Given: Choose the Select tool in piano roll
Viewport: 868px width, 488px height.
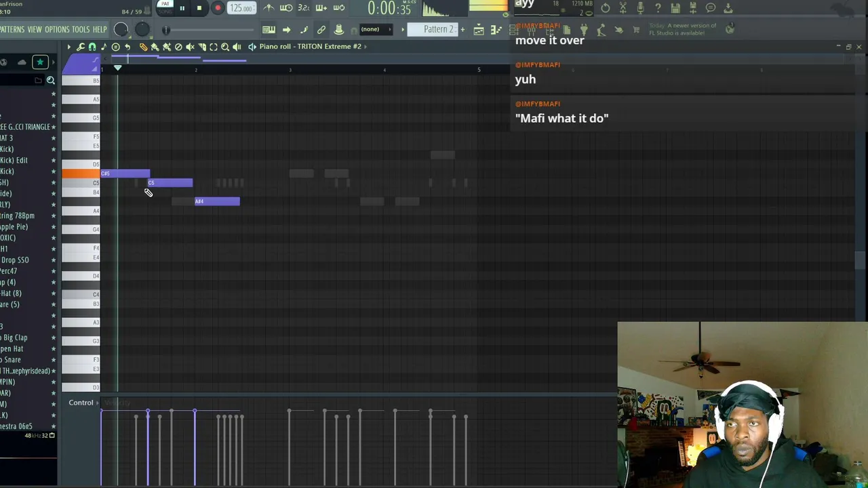Looking at the screenshot, I should pos(213,47).
